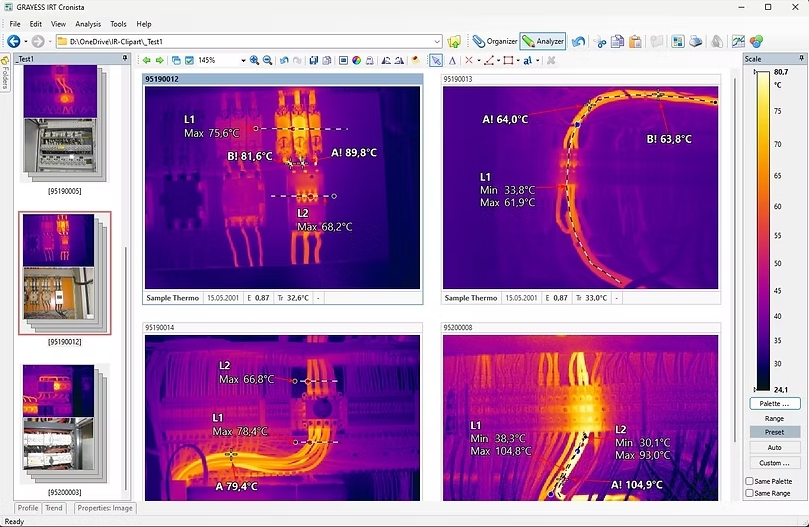Click the Auto range button
Screen dimensions: 809x527
[774, 448]
